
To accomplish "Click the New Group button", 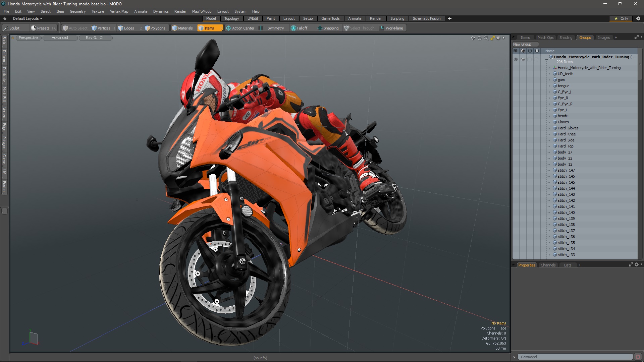I will point(522,44).
